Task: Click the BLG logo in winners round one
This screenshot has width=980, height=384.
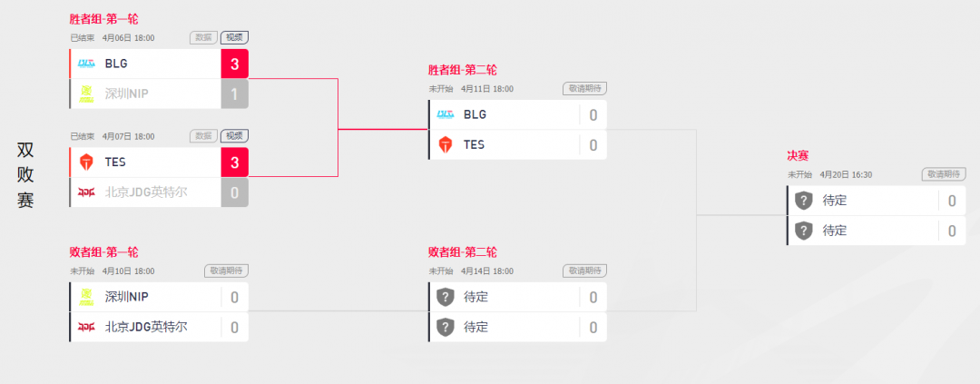Action: tap(86, 64)
